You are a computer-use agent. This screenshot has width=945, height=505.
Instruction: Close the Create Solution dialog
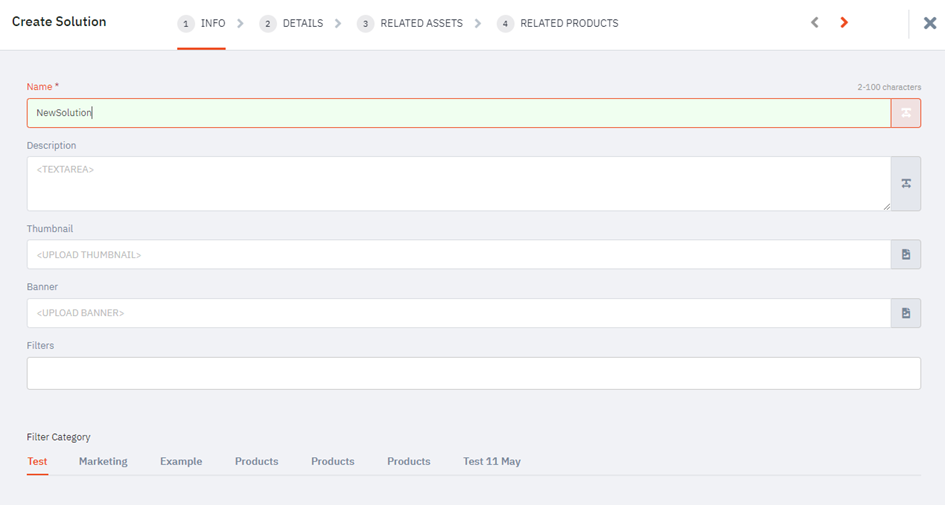tap(930, 23)
